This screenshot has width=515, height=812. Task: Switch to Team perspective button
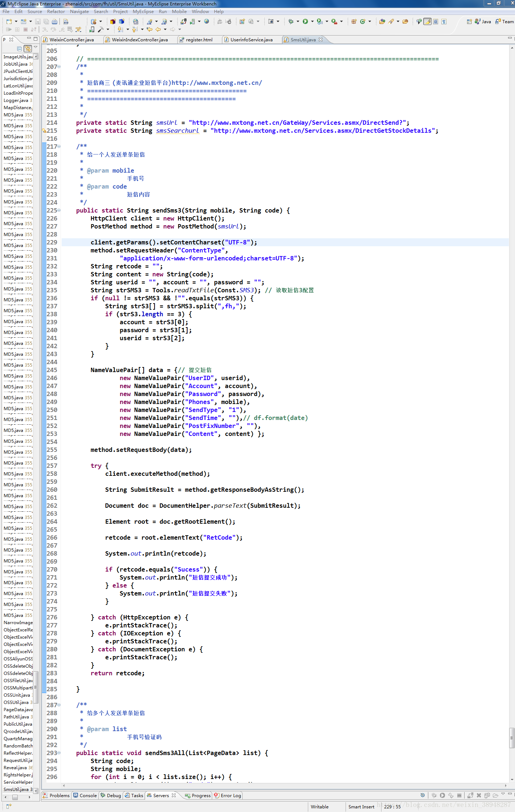point(504,21)
